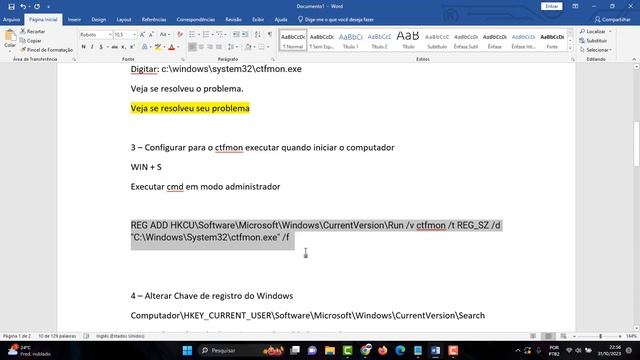Apply red font color
Viewport: 640px width, 360px height.
coord(172,47)
